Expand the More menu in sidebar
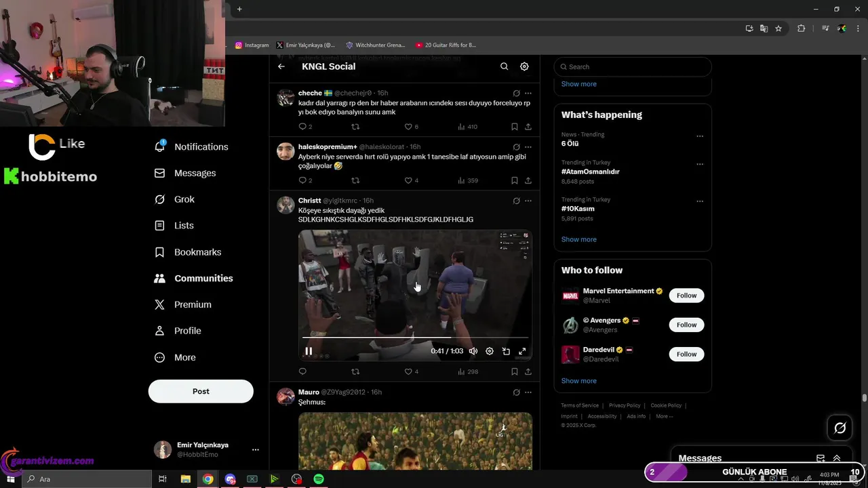This screenshot has height=488, width=868. (175, 357)
